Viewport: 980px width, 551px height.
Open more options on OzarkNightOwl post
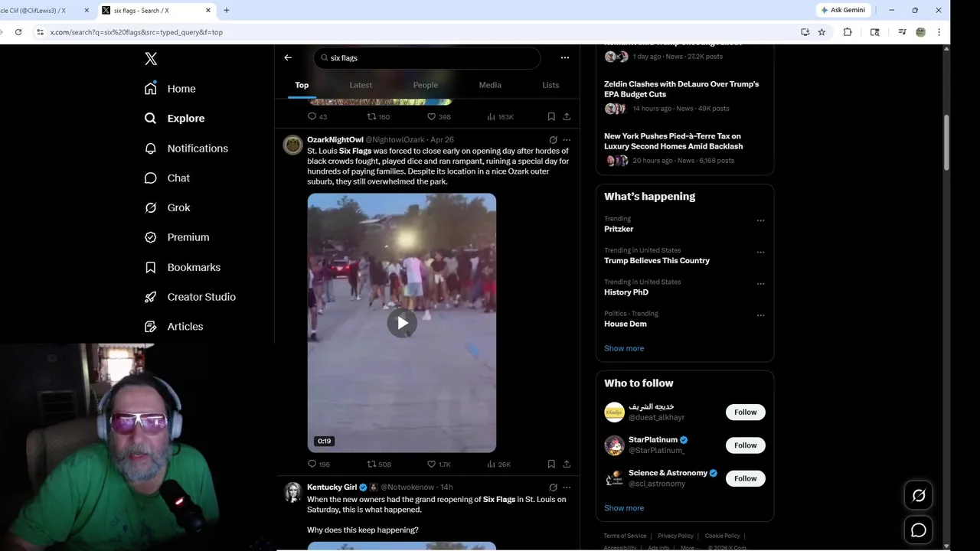tap(567, 140)
